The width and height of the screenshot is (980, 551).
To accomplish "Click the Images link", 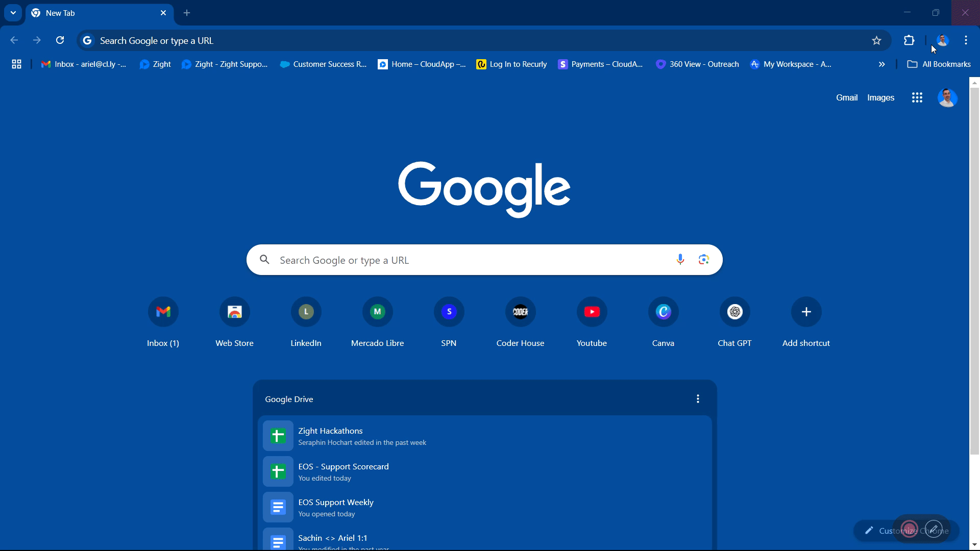I will [880, 97].
